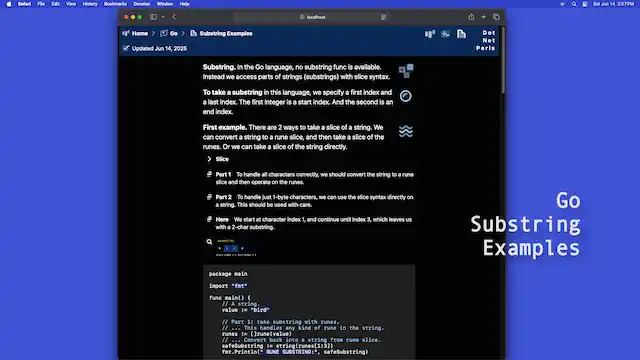Toggle the Updated Jun 14 checkbox
Viewport: 640px width, 360px height.
(x=126, y=48)
